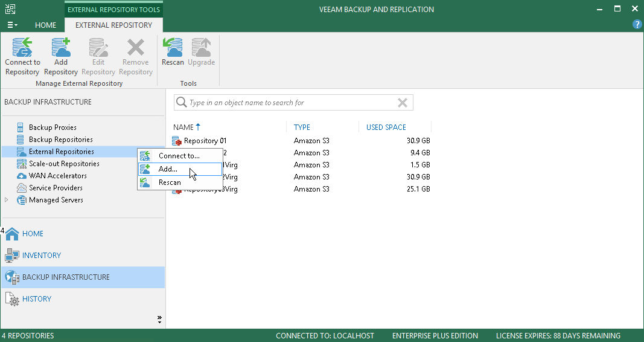Choose Connect to... in context menu
This screenshot has height=342, width=644.
pos(179,156)
